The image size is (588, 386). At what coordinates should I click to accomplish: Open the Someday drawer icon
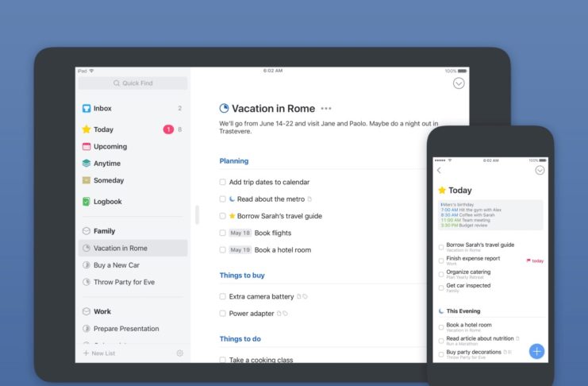tap(86, 180)
